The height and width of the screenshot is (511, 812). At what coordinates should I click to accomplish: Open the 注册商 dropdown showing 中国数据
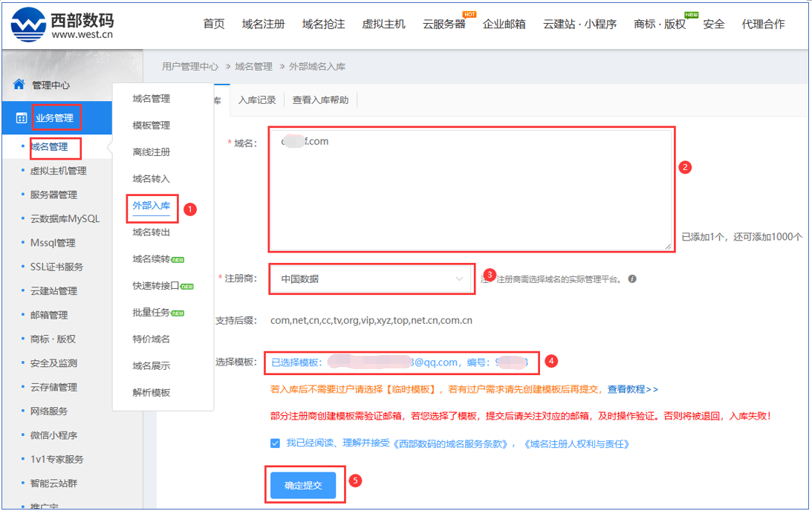click(x=371, y=279)
